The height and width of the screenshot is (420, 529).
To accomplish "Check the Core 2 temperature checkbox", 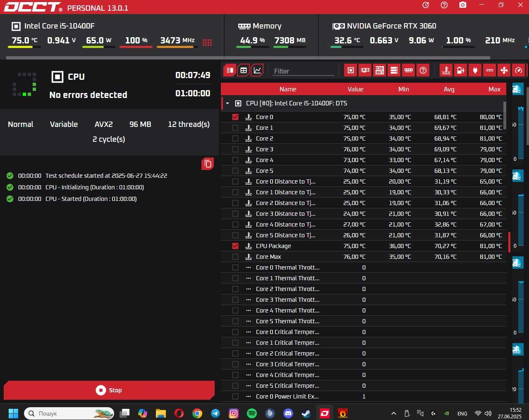I will pos(235,138).
